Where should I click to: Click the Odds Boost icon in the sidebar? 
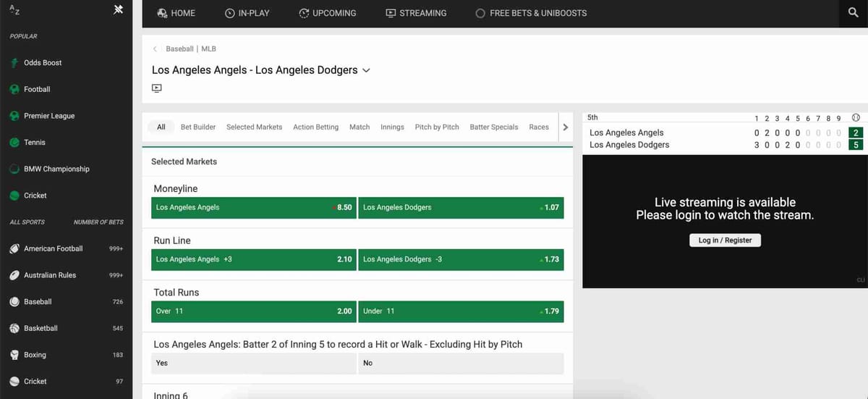14,63
